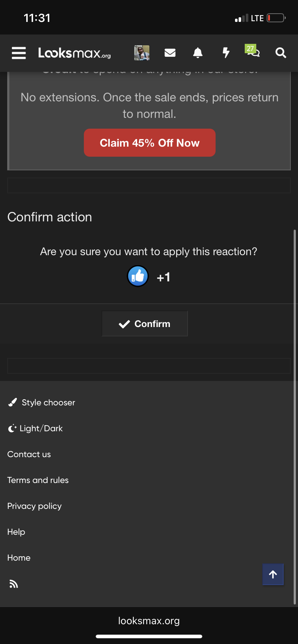
Task: Open Terms and rules page
Action: pyautogui.click(x=38, y=480)
